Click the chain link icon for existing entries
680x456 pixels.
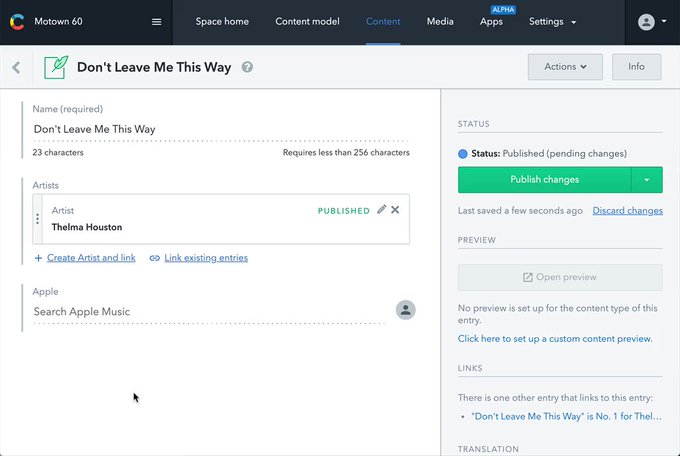click(x=154, y=258)
